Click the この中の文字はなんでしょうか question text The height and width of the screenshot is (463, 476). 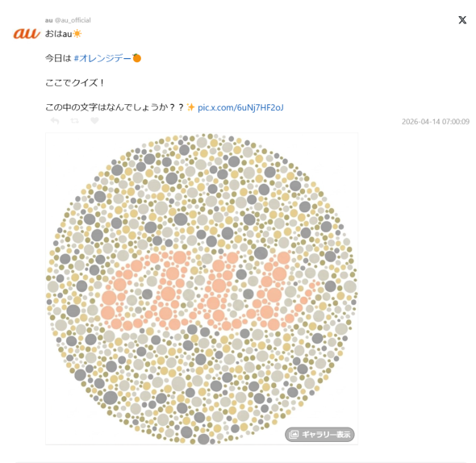[x=115, y=107]
